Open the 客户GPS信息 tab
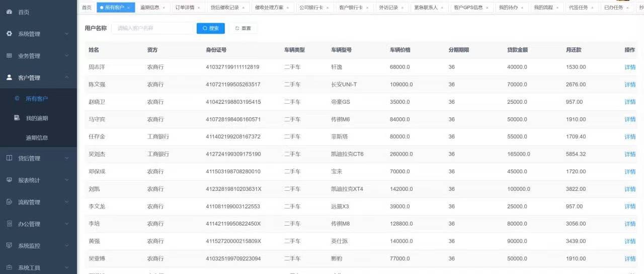The image size is (644, 274). pyautogui.click(x=468, y=8)
